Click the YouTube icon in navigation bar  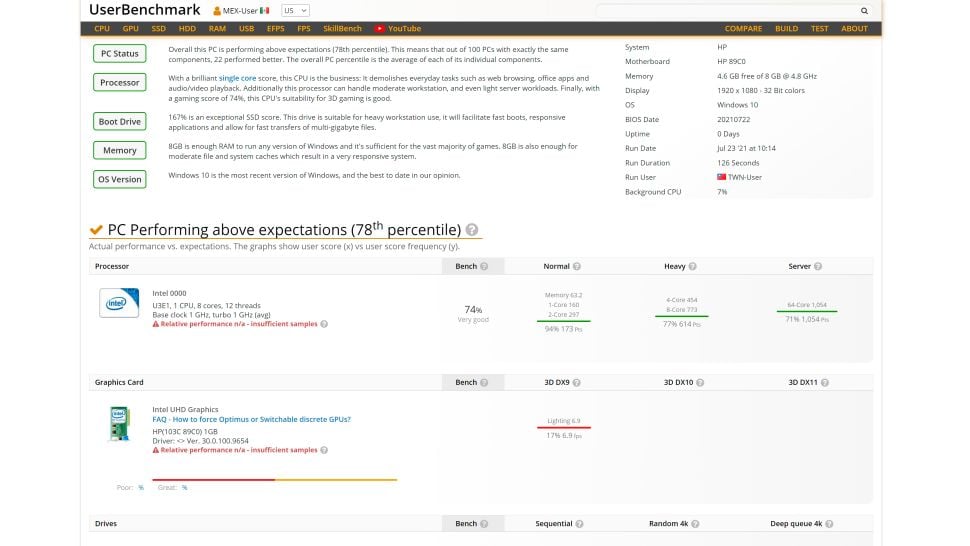380,29
